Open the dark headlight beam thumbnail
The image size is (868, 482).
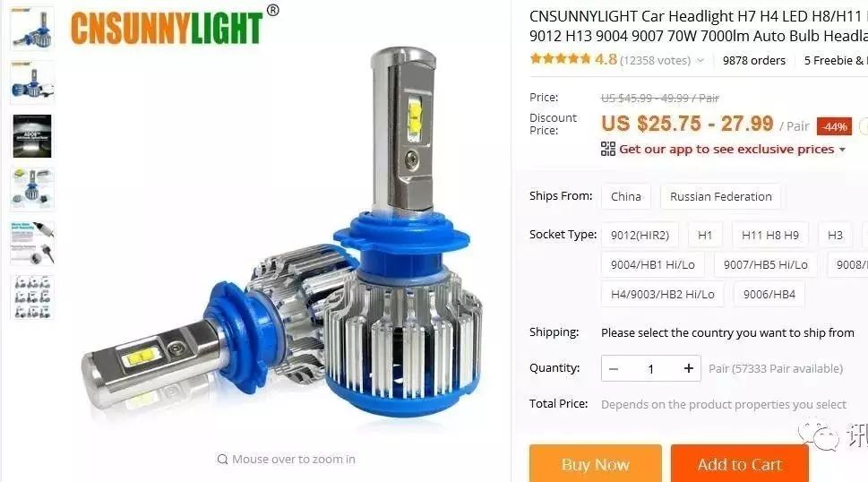click(32, 136)
